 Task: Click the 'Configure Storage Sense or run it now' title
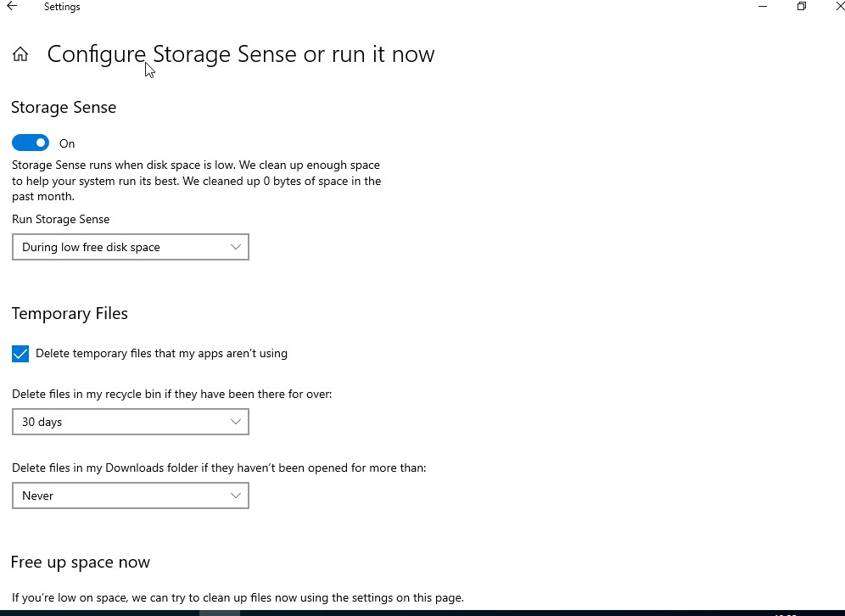click(x=241, y=54)
